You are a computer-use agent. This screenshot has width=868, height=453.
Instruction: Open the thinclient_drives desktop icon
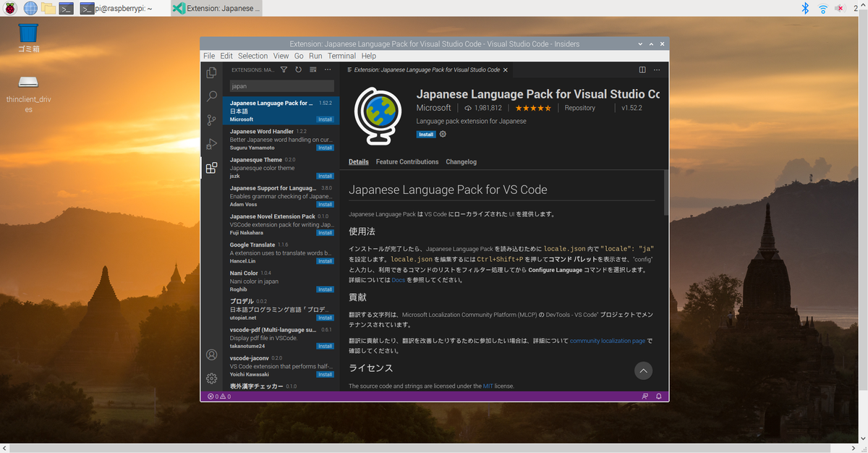coord(28,94)
